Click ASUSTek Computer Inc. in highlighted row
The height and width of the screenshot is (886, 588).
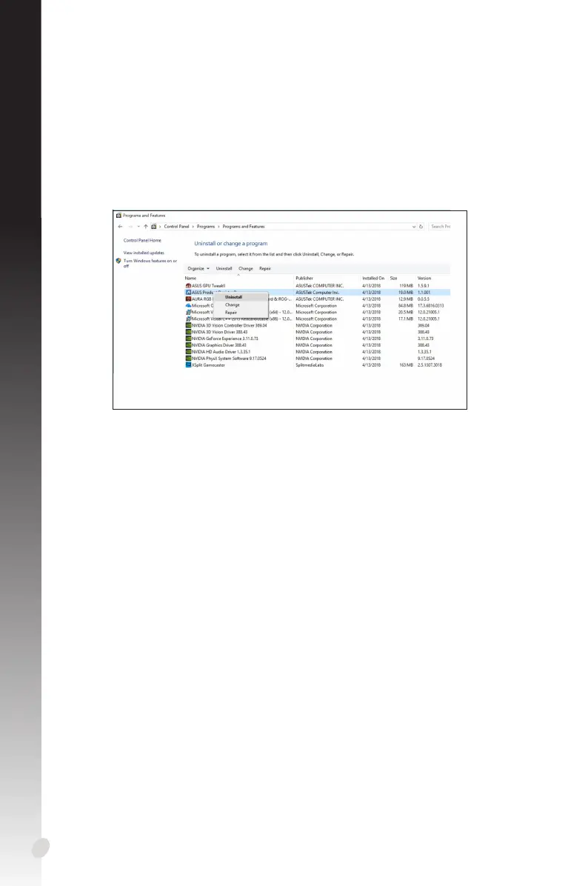tap(318, 293)
